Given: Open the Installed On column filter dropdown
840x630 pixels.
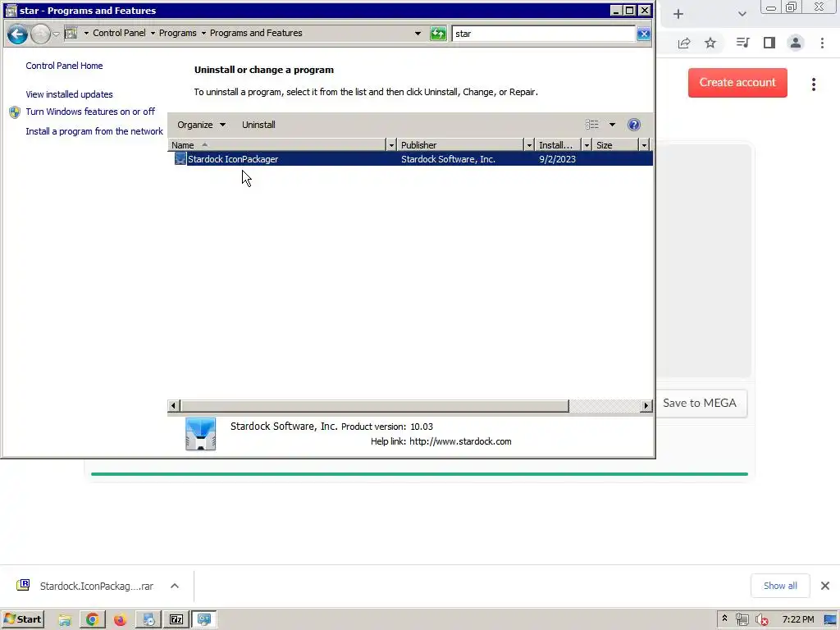Looking at the screenshot, I should click(587, 145).
